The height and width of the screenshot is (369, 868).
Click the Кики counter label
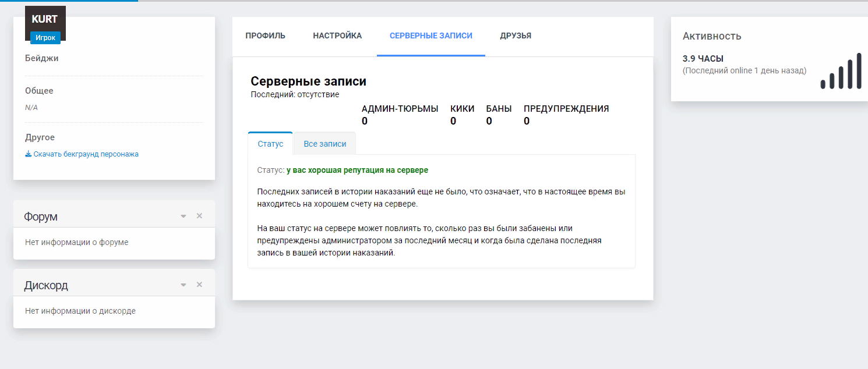pos(462,109)
